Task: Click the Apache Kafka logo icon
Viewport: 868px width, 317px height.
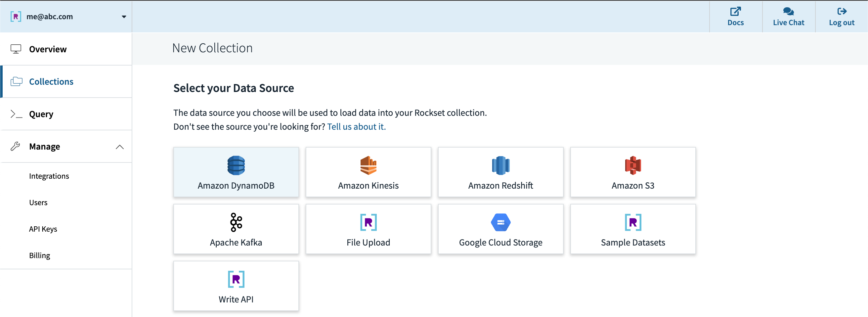Action: (x=236, y=222)
